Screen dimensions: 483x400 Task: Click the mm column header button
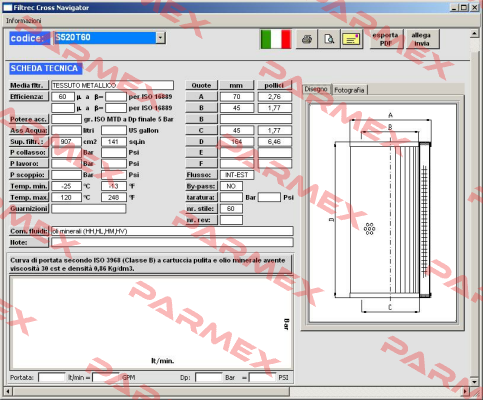[x=237, y=85]
